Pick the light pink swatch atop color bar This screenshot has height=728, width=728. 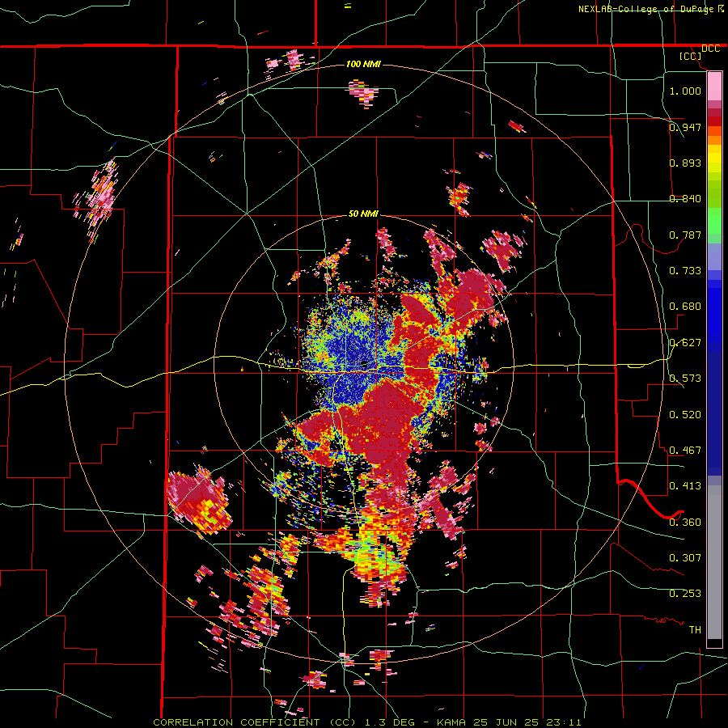(714, 86)
